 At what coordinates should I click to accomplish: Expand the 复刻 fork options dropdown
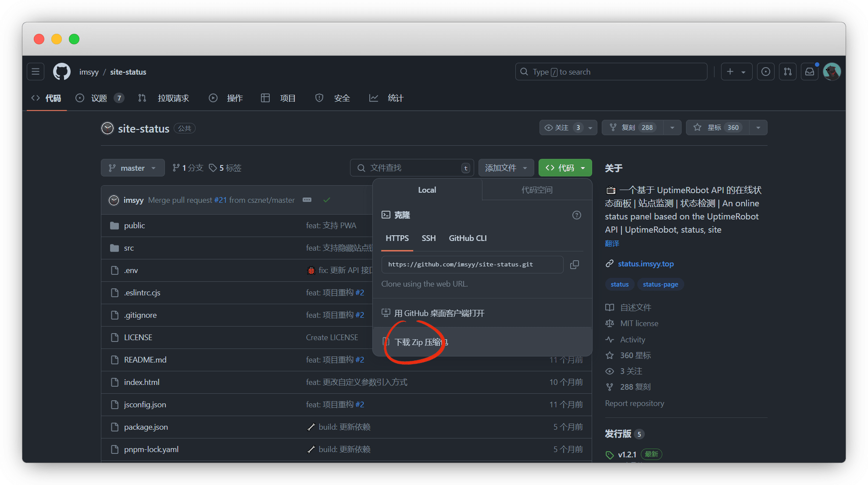click(x=672, y=128)
